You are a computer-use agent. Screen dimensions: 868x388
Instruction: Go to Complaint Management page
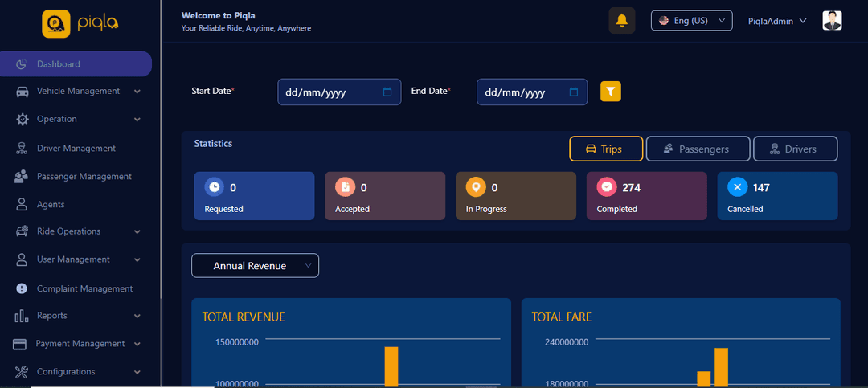click(84, 288)
